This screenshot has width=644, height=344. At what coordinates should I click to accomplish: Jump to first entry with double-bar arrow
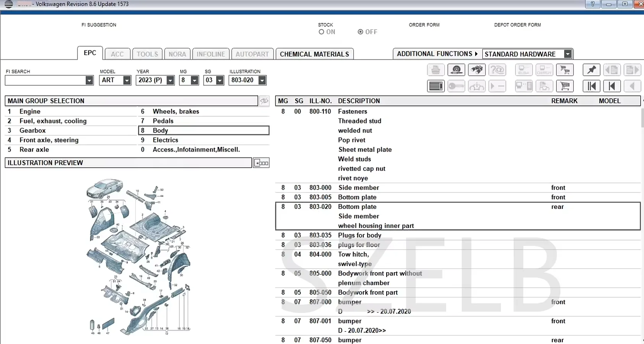[591, 86]
